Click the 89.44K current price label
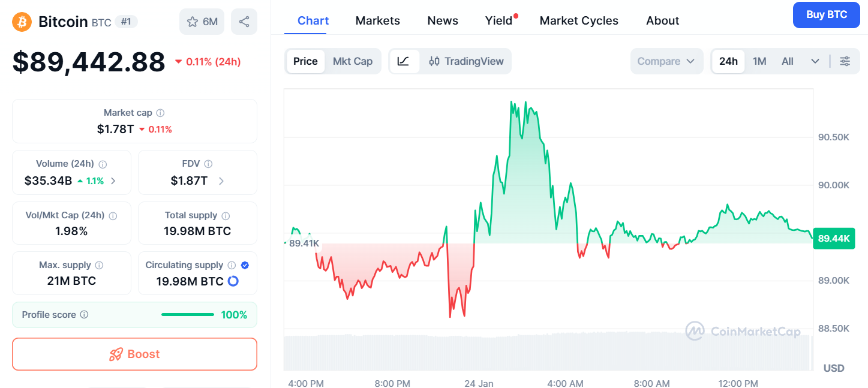 pyautogui.click(x=834, y=239)
